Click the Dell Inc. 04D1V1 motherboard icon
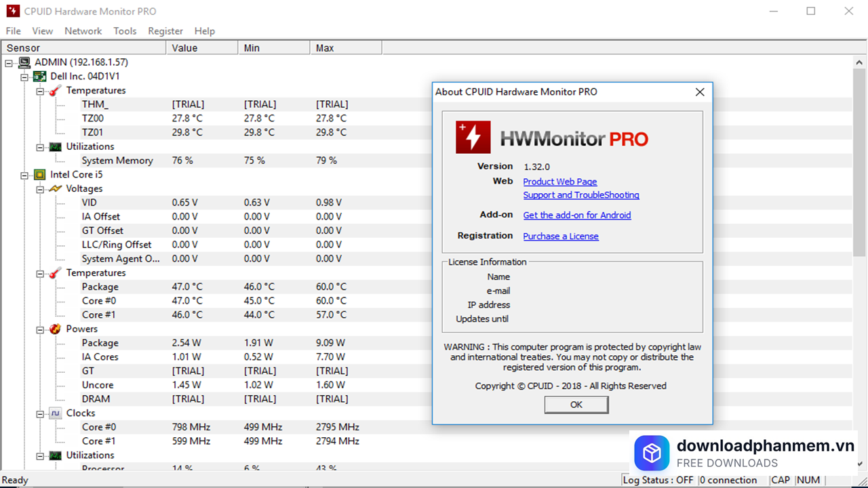This screenshot has height=488, width=868. [39, 76]
